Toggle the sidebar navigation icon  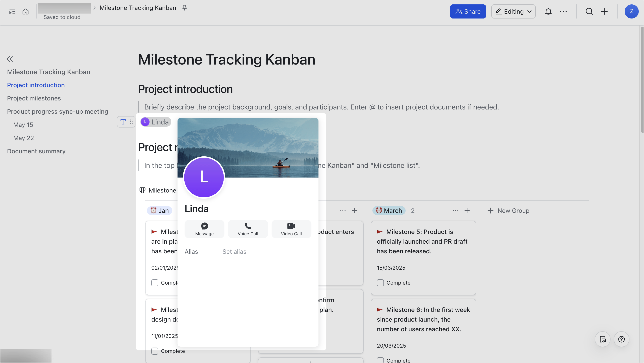pyautogui.click(x=12, y=11)
